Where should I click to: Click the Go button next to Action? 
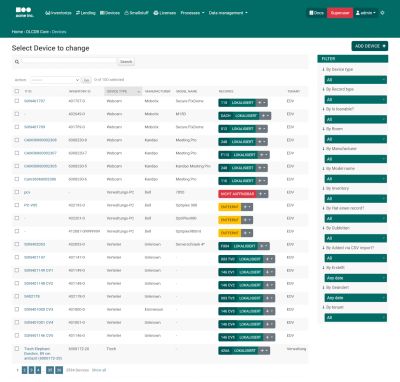86,80
